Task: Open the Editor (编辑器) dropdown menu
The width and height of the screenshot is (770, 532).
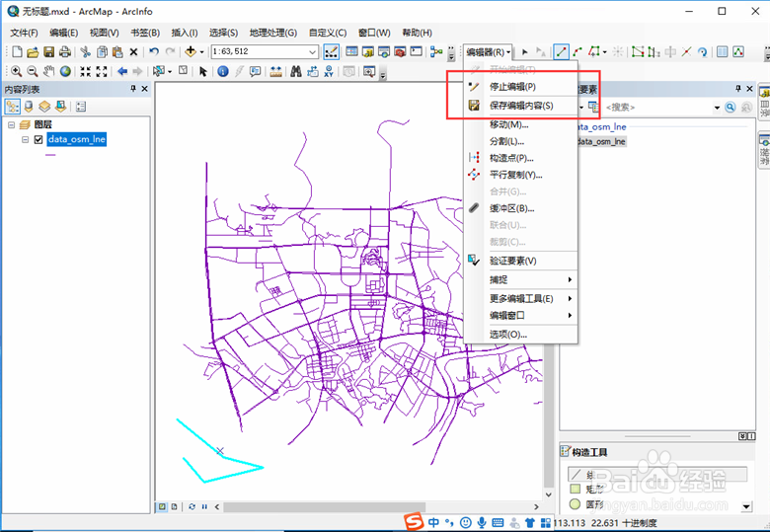Action: [488, 51]
